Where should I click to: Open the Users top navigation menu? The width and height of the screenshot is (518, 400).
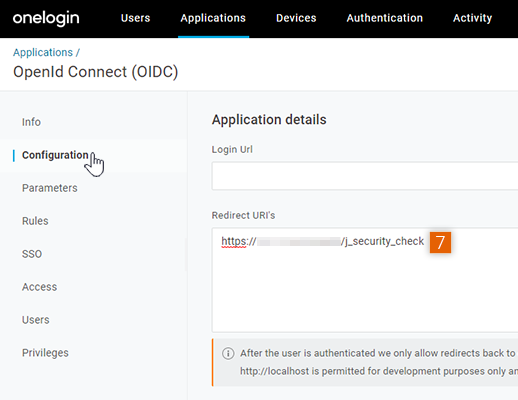[135, 18]
